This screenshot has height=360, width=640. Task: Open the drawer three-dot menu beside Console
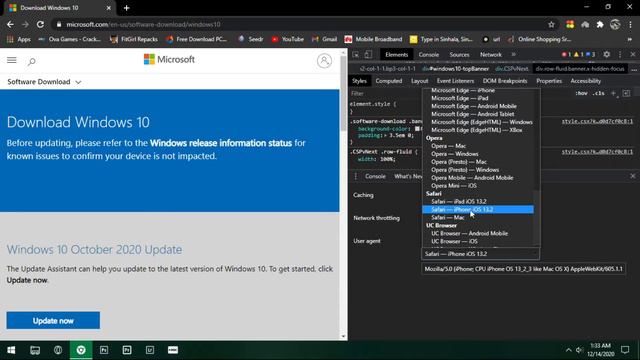click(x=356, y=176)
